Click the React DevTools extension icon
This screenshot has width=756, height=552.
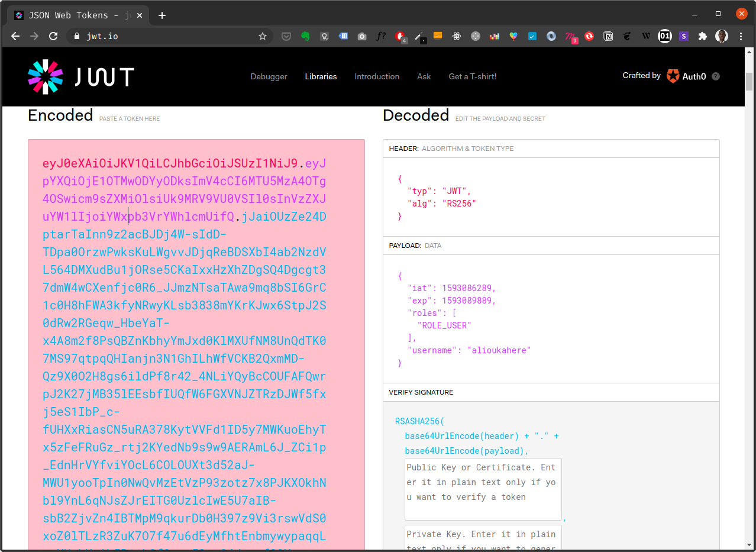click(x=456, y=36)
